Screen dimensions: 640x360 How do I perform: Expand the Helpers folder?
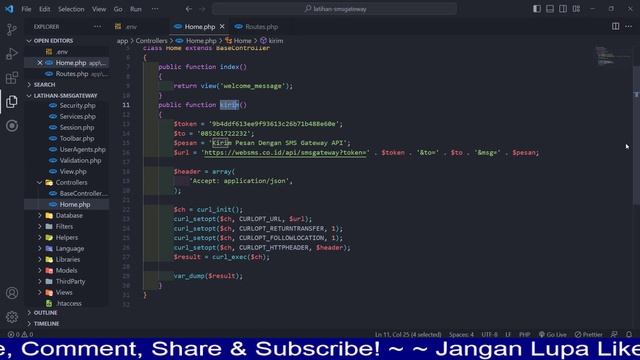pos(67,238)
